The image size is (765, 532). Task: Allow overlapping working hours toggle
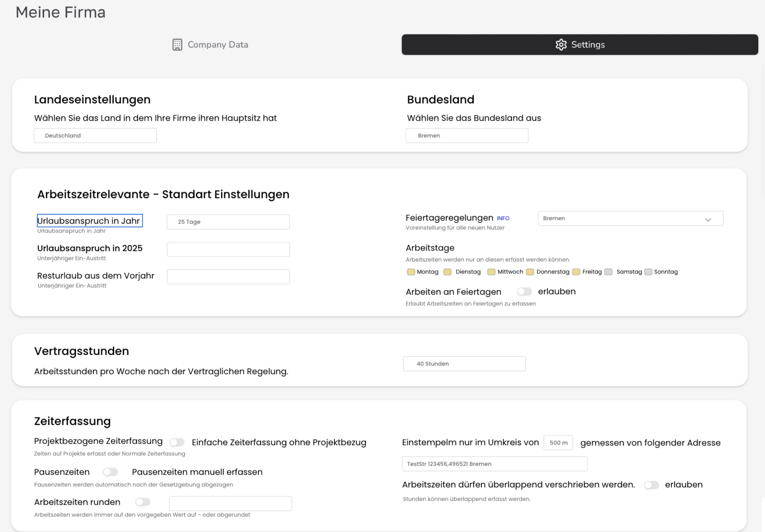coord(651,485)
